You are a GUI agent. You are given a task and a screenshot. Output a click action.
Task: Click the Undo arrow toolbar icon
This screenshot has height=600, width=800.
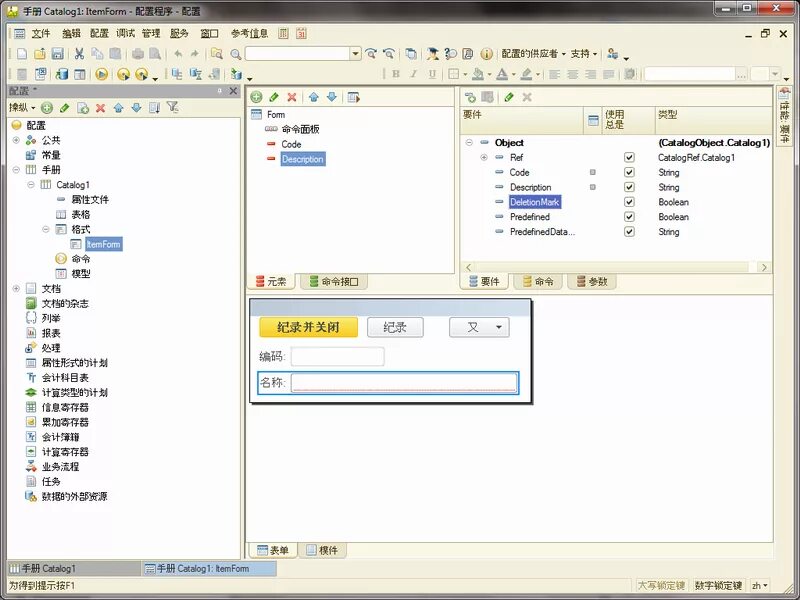tap(178, 54)
